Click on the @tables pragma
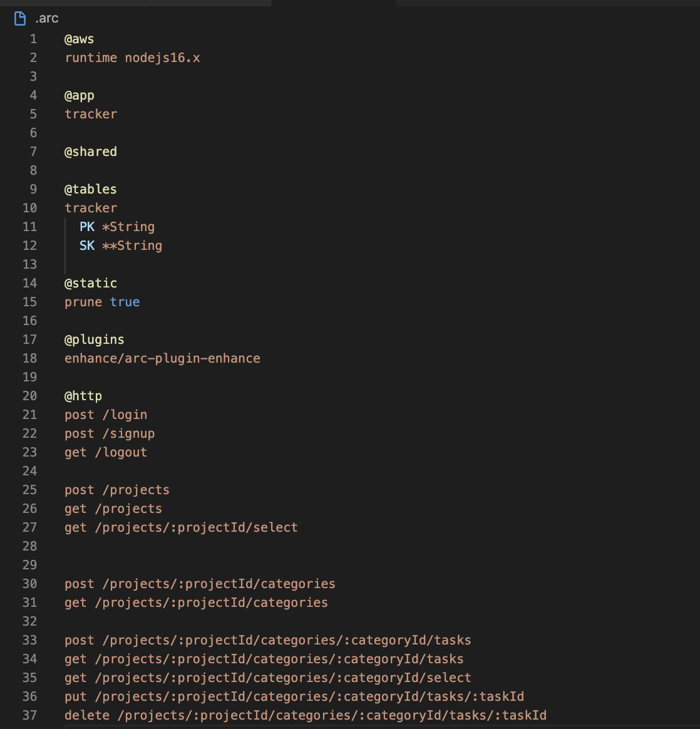This screenshot has height=729, width=700. pyautogui.click(x=91, y=189)
